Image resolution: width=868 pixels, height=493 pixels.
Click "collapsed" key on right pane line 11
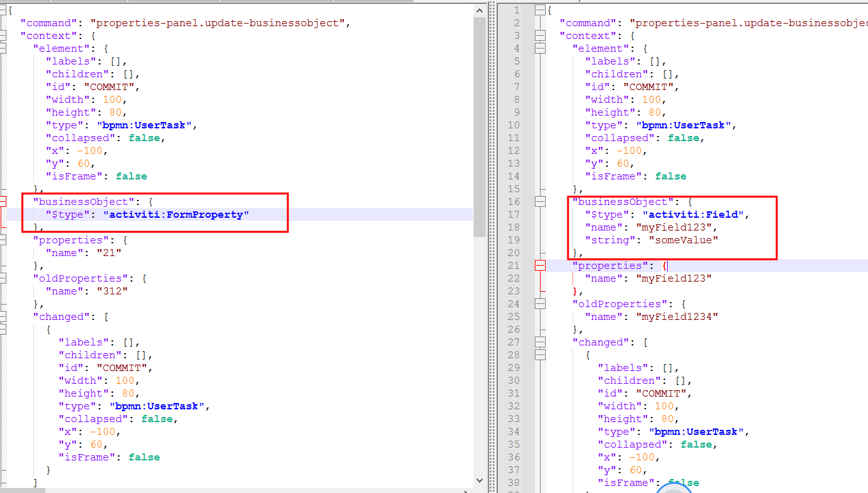point(620,138)
